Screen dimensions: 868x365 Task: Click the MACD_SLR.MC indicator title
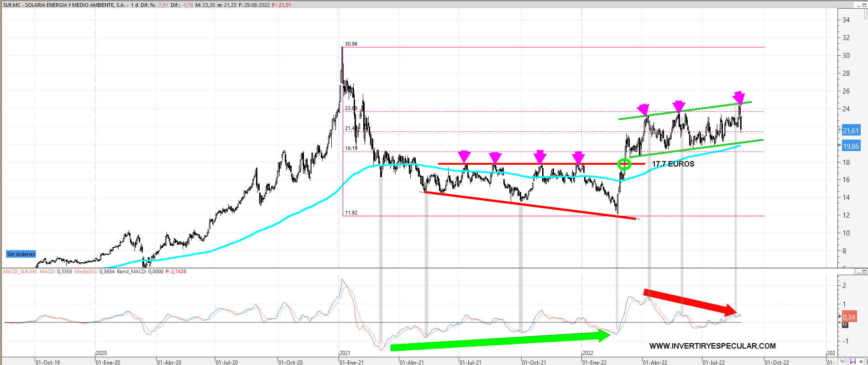(x=20, y=271)
